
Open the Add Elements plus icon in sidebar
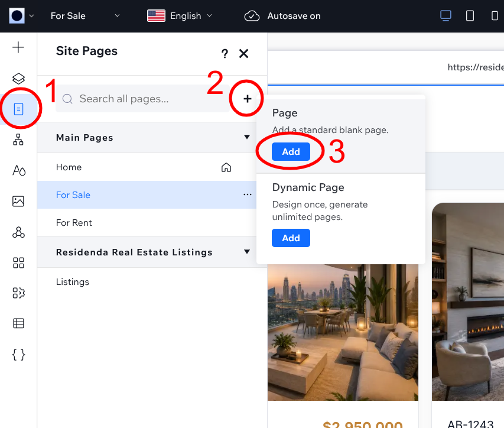coord(18,47)
